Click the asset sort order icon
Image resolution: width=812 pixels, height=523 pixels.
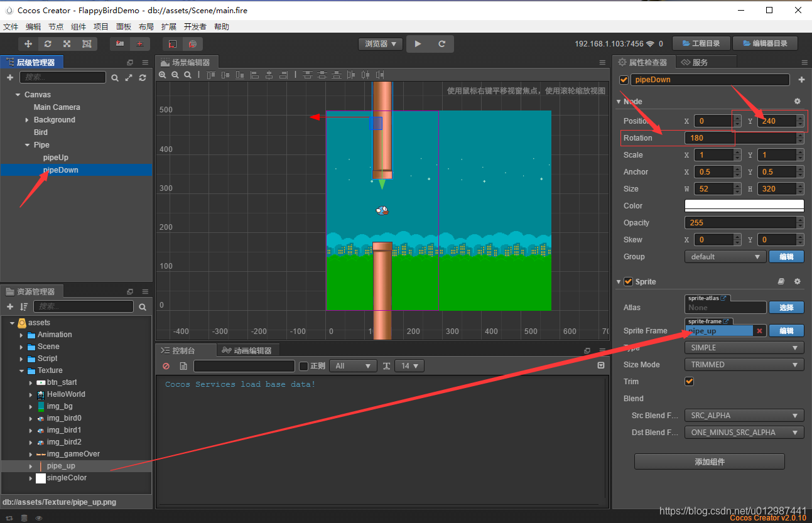coord(24,306)
